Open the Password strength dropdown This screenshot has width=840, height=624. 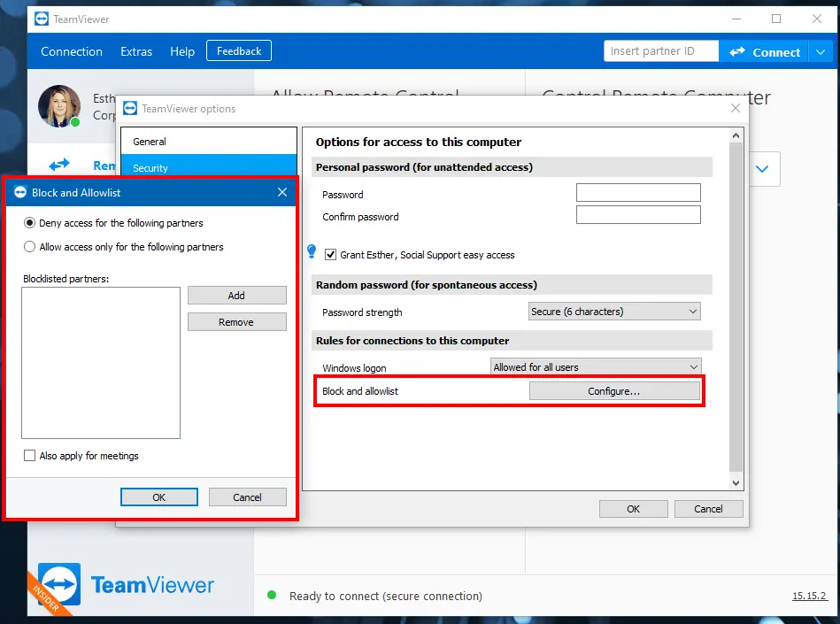(x=614, y=312)
